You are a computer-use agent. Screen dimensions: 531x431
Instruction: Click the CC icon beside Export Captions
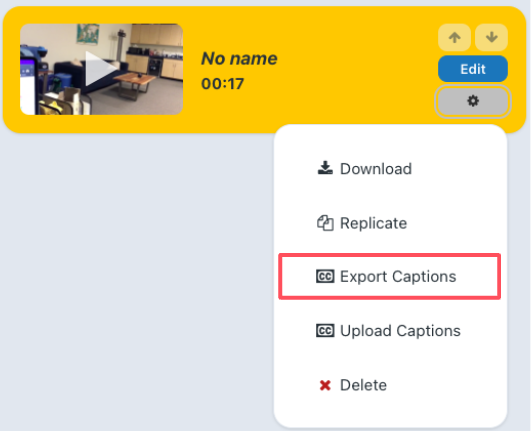[x=325, y=276]
